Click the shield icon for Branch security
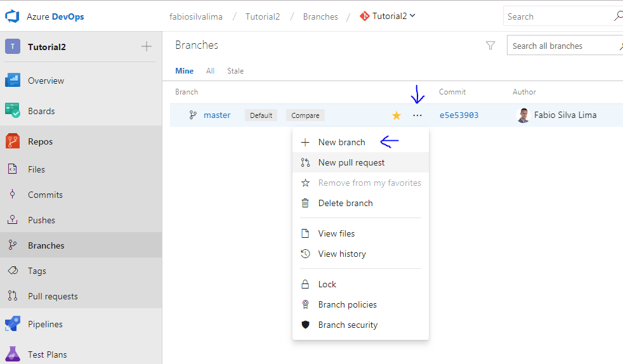Viewport: 623px width, 364px height. pyautogui.click(x=305, y=325)
